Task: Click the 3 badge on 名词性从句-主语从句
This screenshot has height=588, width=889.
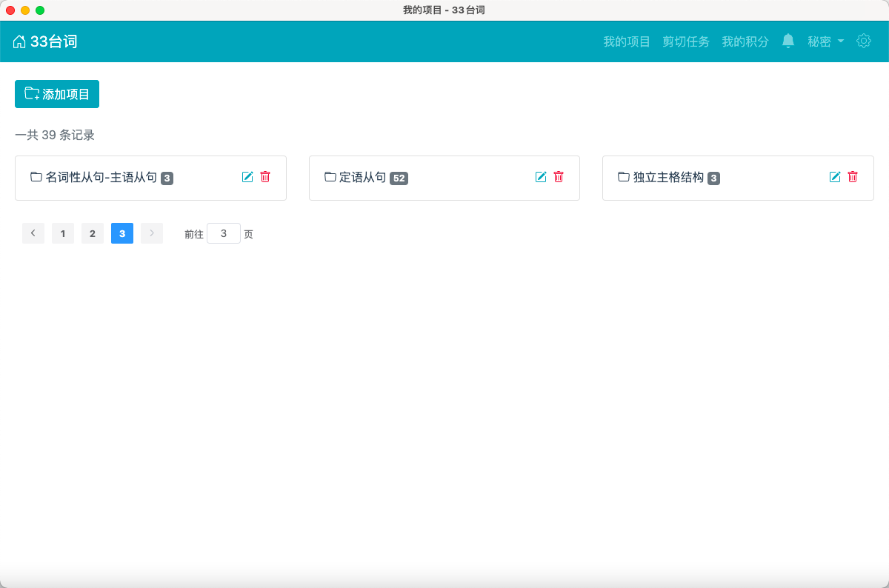Action: pyautogui.click(x=167, y=178)
